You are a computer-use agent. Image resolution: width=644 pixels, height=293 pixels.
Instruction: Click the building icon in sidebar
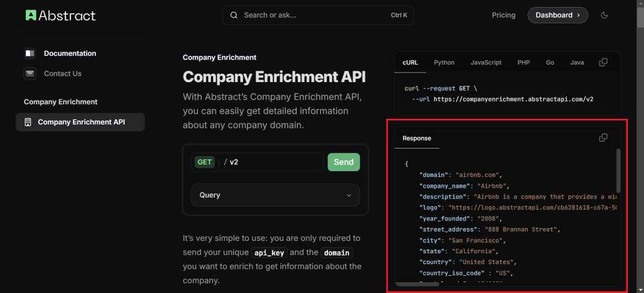(x=28, y=122)
